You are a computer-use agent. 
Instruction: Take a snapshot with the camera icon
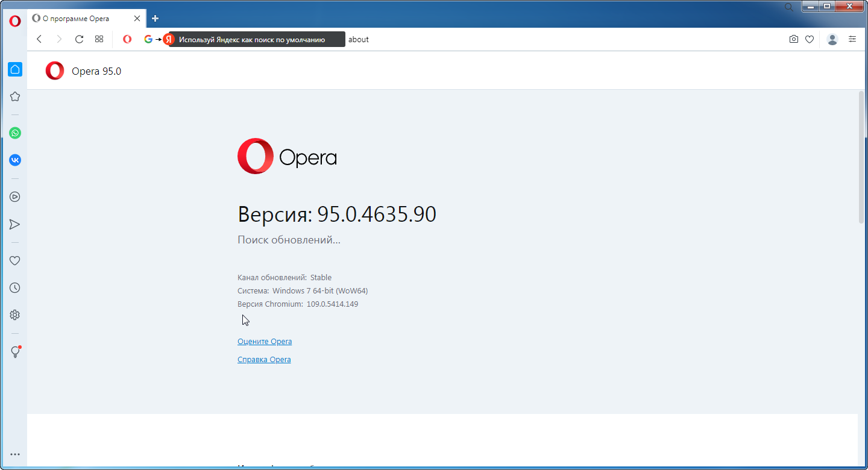[x=794, y=39]
